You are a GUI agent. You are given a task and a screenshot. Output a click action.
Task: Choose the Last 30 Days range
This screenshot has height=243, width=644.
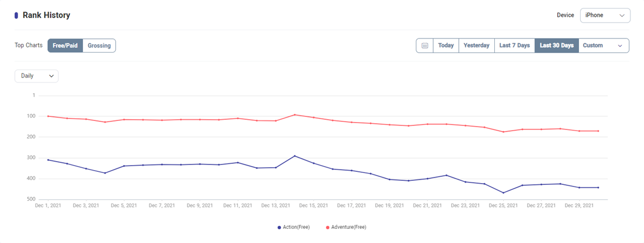click(556, 46)
